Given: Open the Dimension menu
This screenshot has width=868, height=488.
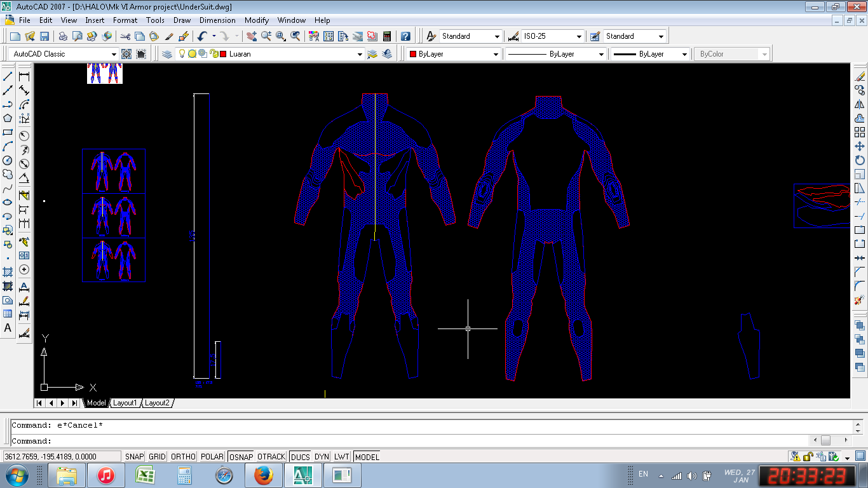Looking at the screenshot, I should [x=217, y=20].
